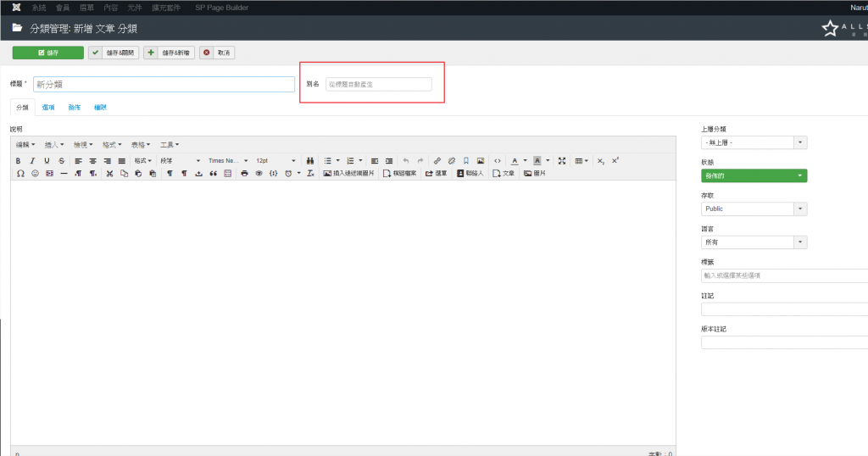Open the font size dropdown showing 12pt
Viewport: 868px width, 456px height.
click(x=275, y=160)
